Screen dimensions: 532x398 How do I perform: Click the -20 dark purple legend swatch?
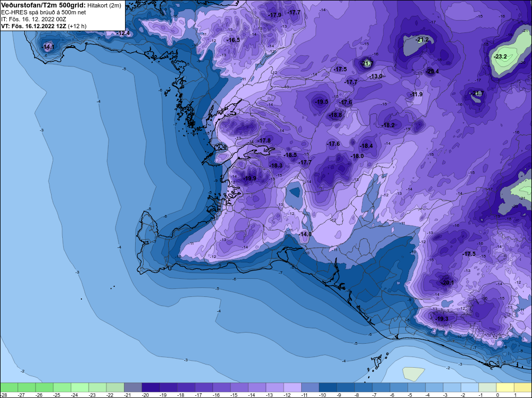click(x=151, y=387)
